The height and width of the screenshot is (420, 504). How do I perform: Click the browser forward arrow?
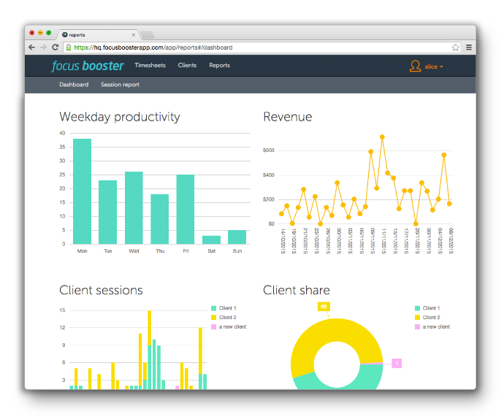pos(43,47)
